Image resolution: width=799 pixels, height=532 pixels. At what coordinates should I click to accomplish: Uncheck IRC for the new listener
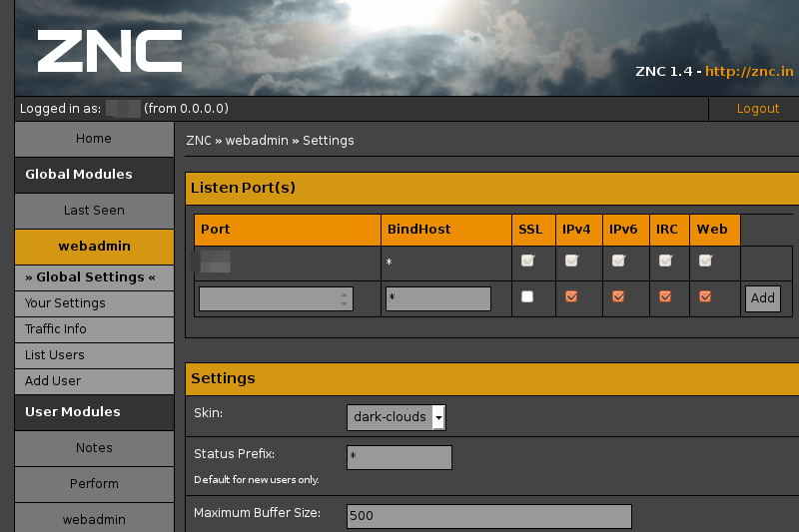click(665, 296)
